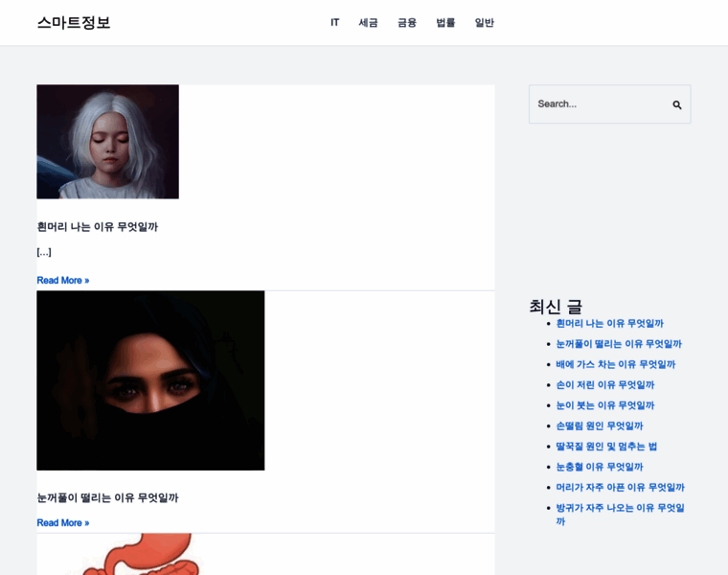Open sidebar link 배에 가스 차는 이유 무엇일까
The image size is (728, 575).
[x=616, y=364]
